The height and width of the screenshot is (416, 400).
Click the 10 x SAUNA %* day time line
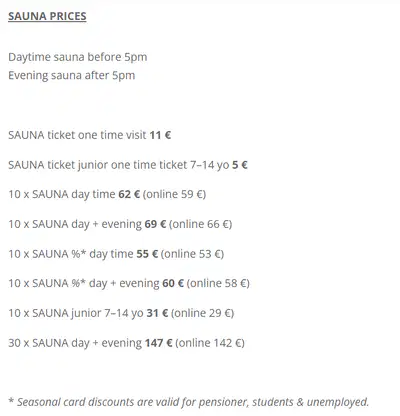pos(116,254)
